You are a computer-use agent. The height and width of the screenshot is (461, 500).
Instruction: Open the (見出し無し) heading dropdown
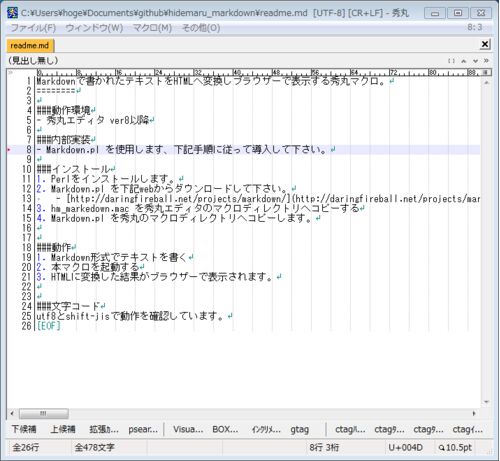pyautogui.click(x=33, y=61)
